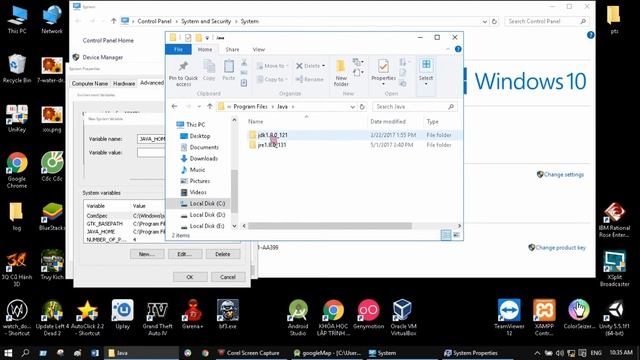Select Downloads in the navigation pane
This screenshot has height=360, width=640.
click(203, 158)
